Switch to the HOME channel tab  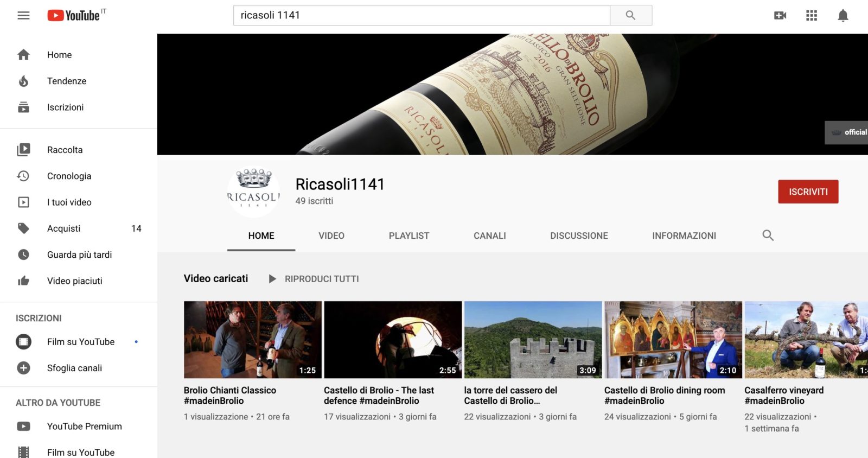point(261,236)
